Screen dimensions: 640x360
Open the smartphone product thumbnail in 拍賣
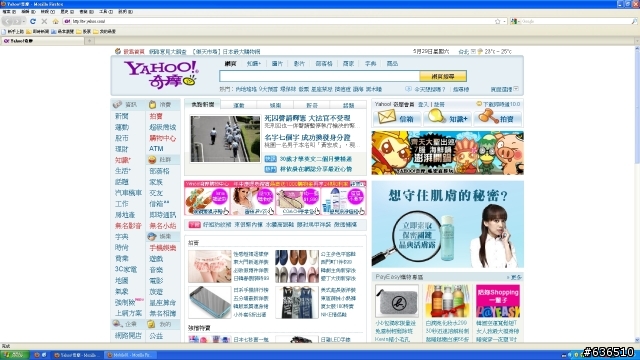click(209, 302)
